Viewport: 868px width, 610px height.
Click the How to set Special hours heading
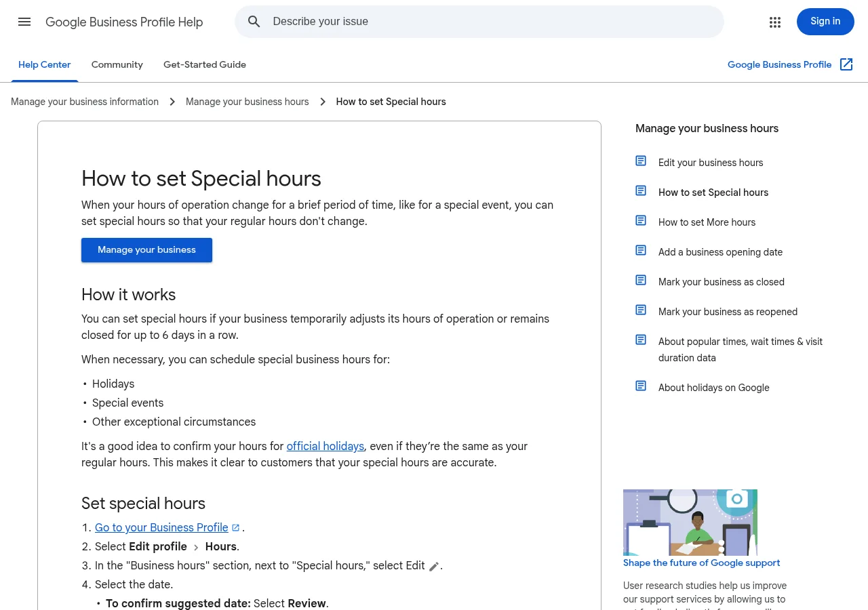pos(201,178)
